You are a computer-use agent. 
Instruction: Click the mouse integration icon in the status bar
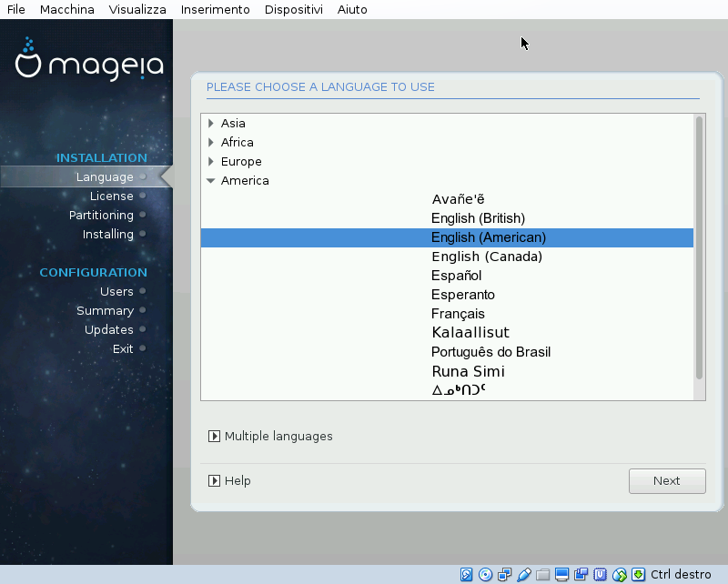click(x=620, y=575)
